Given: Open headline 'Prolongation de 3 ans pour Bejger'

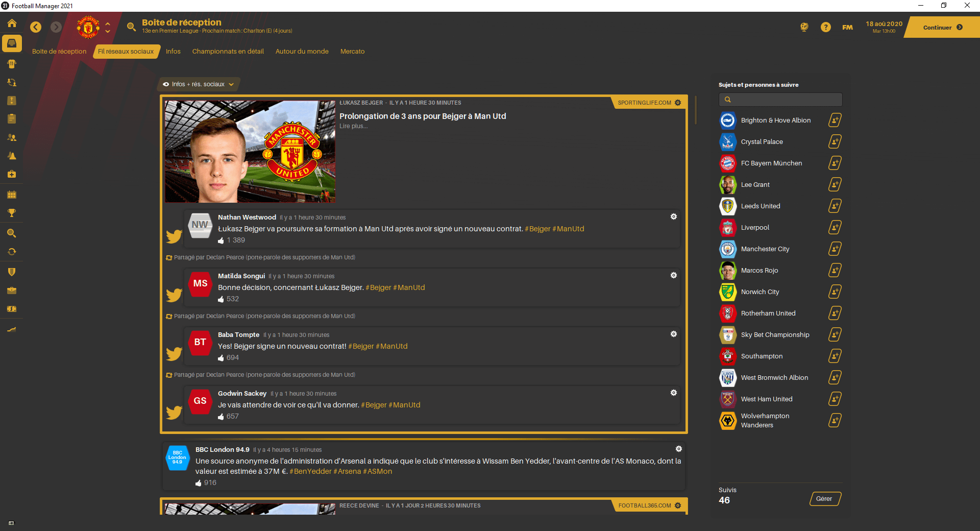Looking at the screenshot, I should 423,116.
